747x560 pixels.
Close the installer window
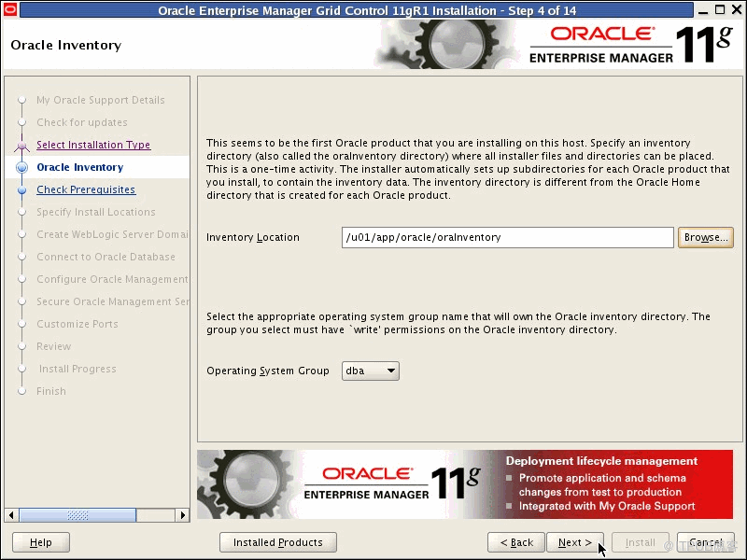[x=737, y=9]
